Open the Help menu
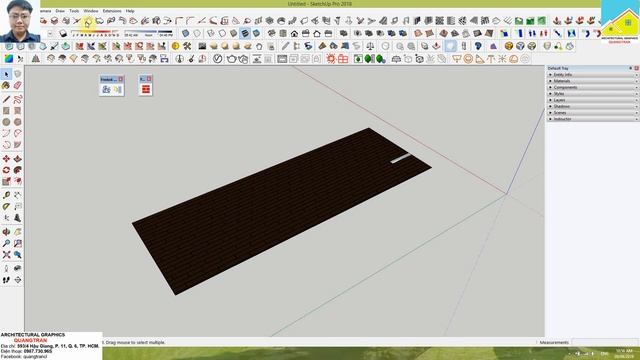Viewport: 640px width, 360px height. click(130, 11)
